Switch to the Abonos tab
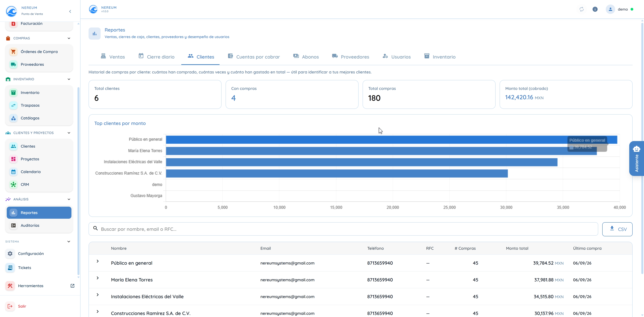Screen dimensions: 644x317 coord(306,57)
